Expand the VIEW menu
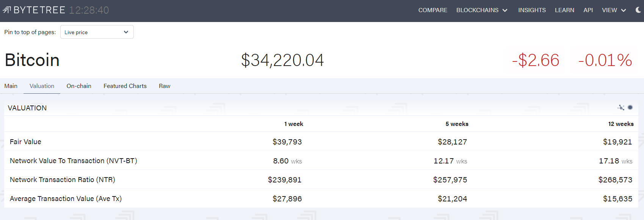 coord(614,10)
